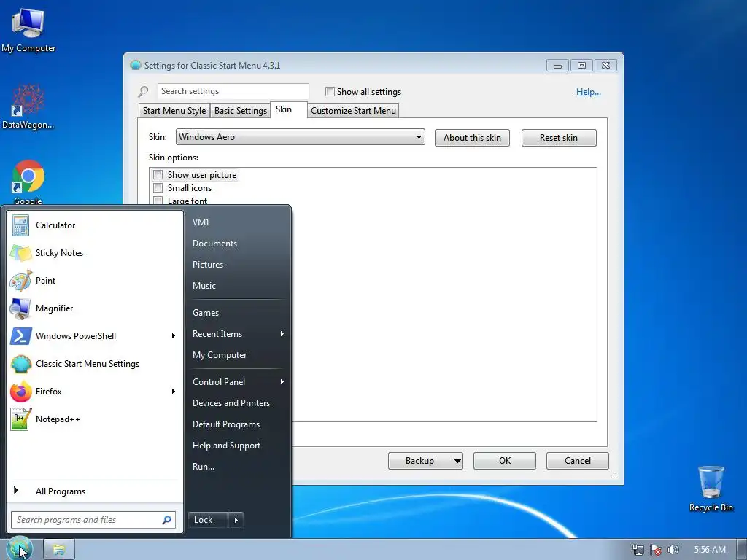Open Windows PowerShell from the start menu

coord(94,335)
